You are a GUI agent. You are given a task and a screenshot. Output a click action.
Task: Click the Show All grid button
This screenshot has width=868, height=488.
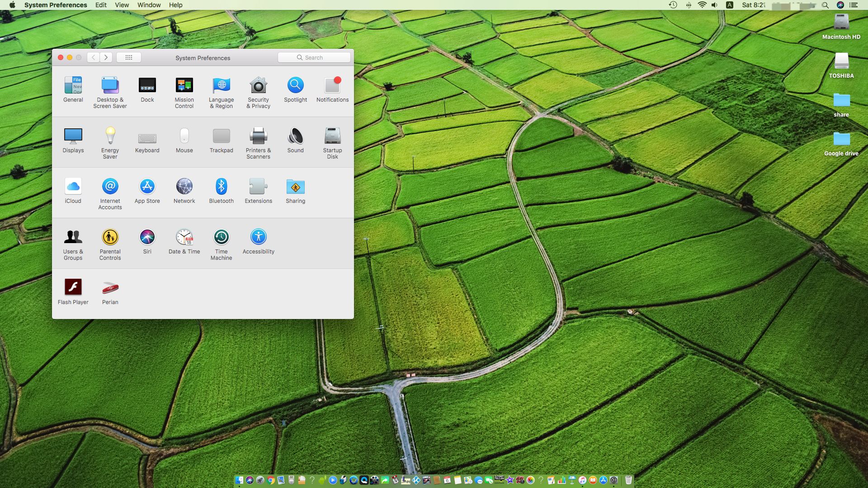(x=128, y=57)
